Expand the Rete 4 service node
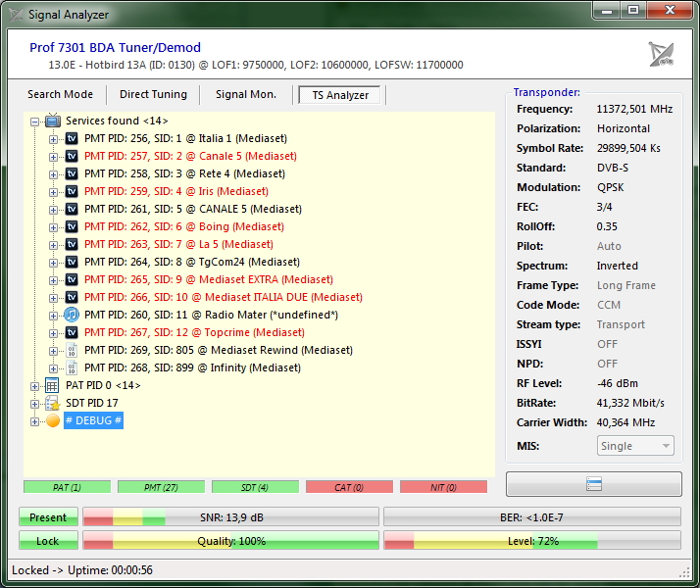Image resolution: width=700 pixels, height=588 pixels. 53,174
